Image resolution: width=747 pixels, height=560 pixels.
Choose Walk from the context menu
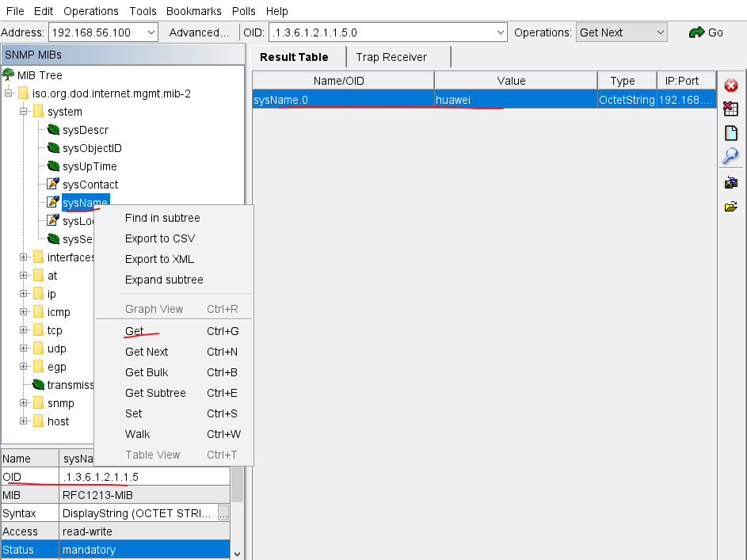(137, 434)
